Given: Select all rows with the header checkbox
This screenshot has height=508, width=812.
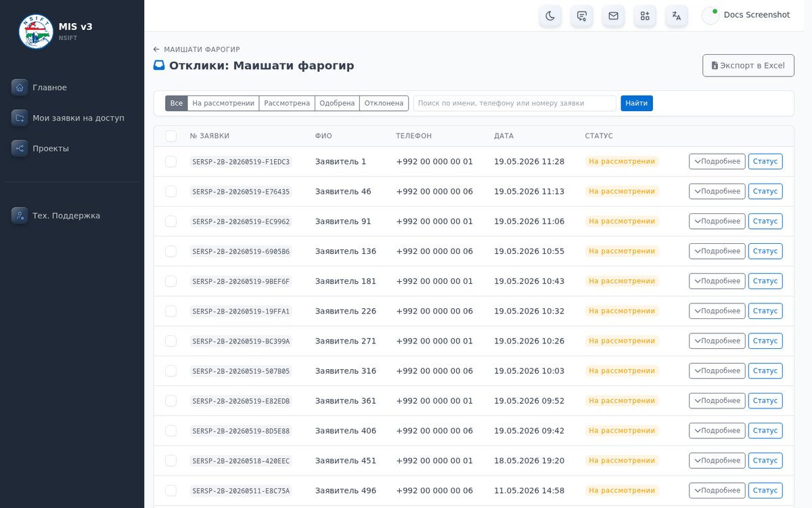Looking at the screenshot, I should pyautogui.click(x=171, y=136).
